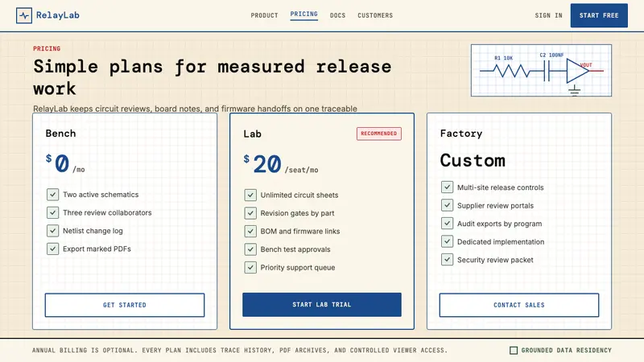Viewport: 644px width, 362px height.
Task: Click the Start Lab Trial button
Action: (x=321, y=305)
